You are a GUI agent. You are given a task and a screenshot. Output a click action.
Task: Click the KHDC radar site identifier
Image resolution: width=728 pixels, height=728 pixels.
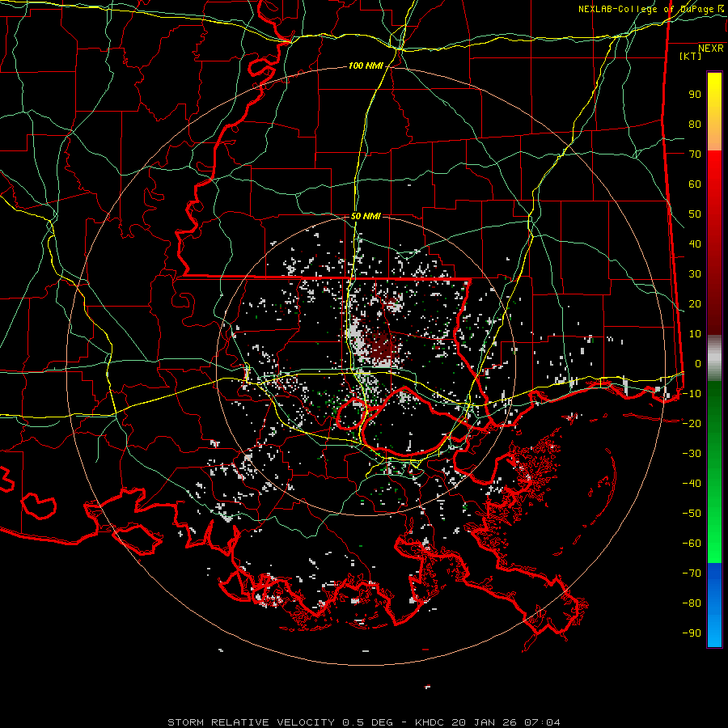(430, 722)
